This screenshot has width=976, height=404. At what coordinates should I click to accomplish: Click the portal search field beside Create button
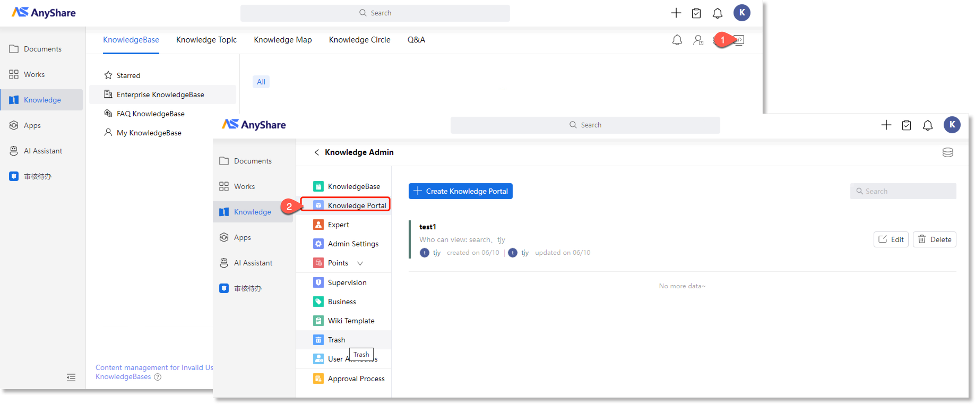(898, 191)
